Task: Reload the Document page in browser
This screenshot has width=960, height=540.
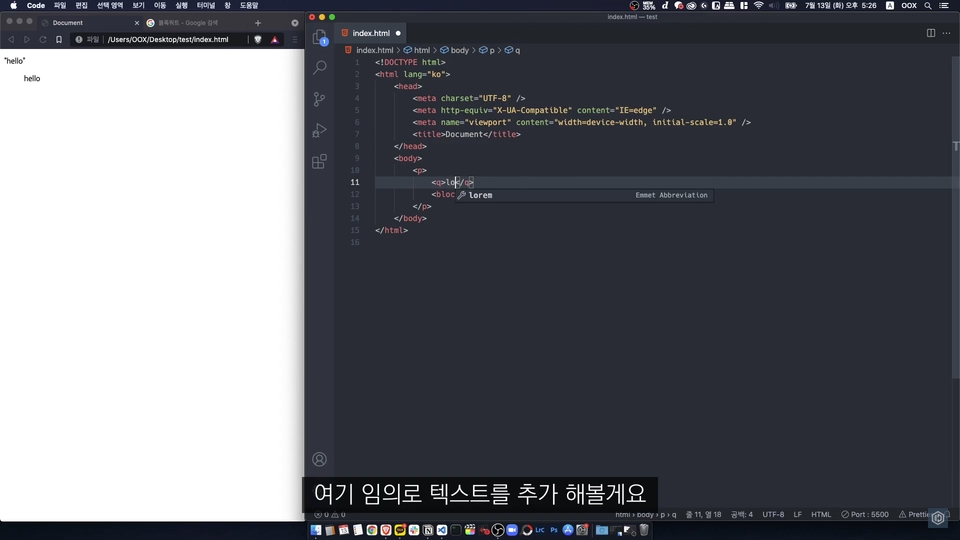Action: pyautogui.click(x=43, y=39)
